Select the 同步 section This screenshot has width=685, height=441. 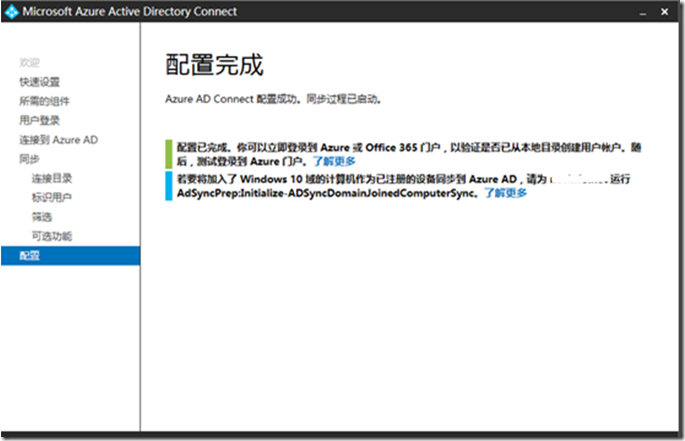coord(29,159)
